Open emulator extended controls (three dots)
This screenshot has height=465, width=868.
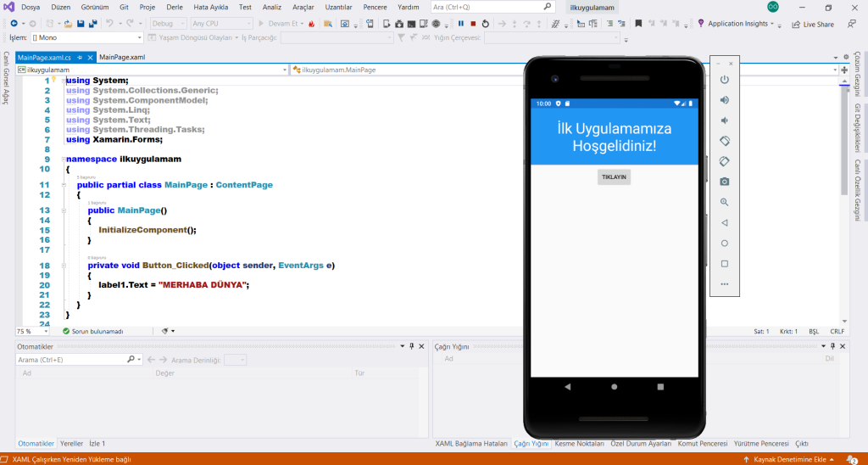pyautogui.click(x=724, y=283)
